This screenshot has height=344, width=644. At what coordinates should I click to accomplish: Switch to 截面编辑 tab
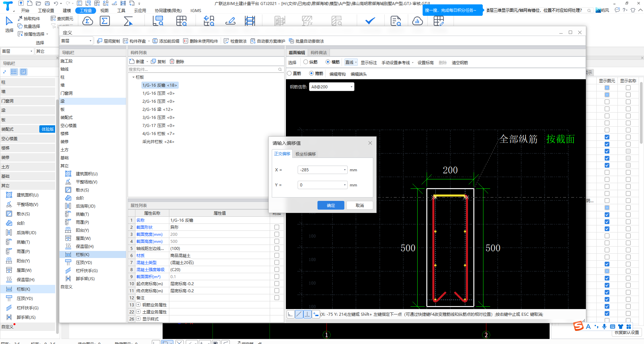297,52
